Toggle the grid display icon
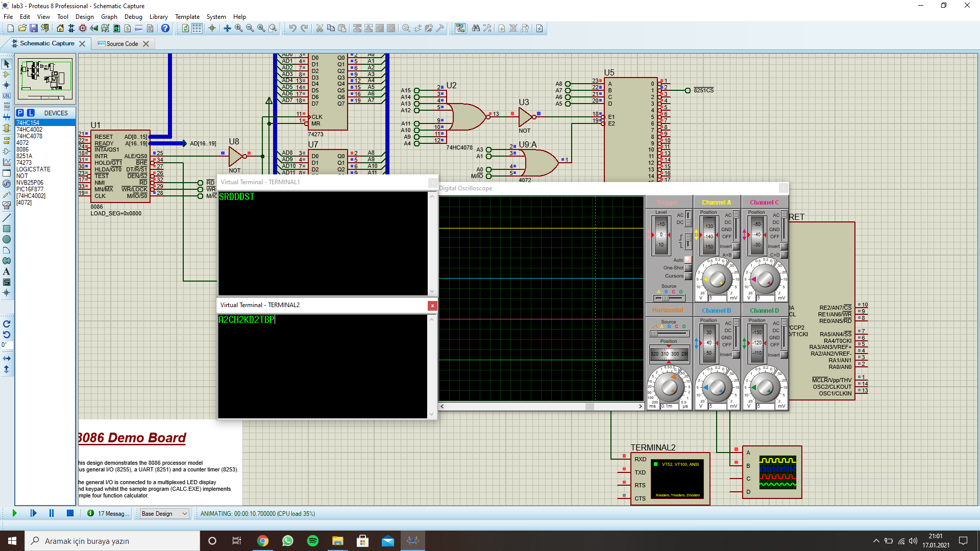The height and width of the screenshot is (551, 980). 197,28
